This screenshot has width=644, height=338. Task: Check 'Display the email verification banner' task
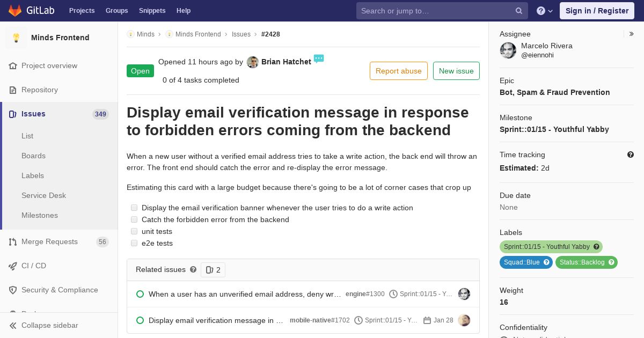pyautogui.click(x=134, y=208)
